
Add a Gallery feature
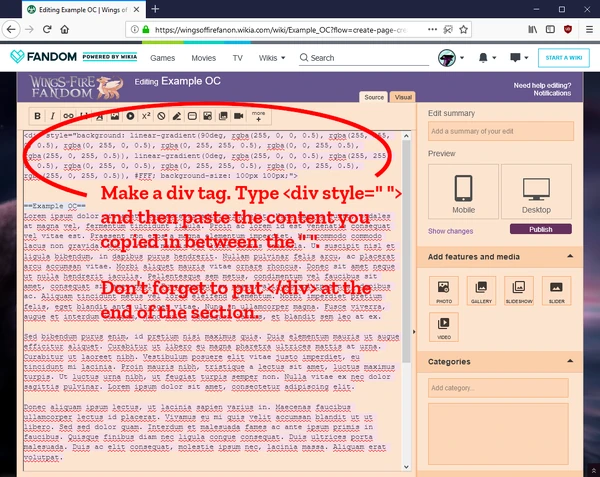(x=481, y=291)
